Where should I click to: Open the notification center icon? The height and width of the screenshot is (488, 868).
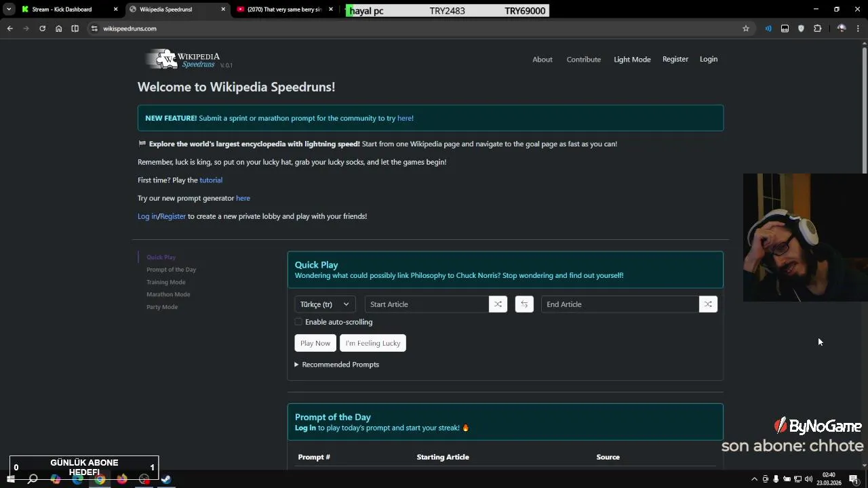pyautogui.click(x=854, y=479)
